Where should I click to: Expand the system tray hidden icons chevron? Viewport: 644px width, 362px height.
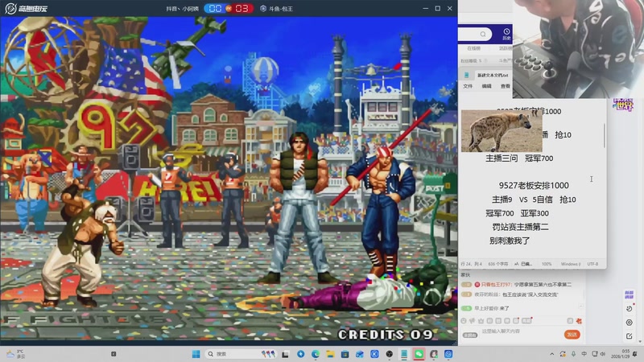(552, 354)
